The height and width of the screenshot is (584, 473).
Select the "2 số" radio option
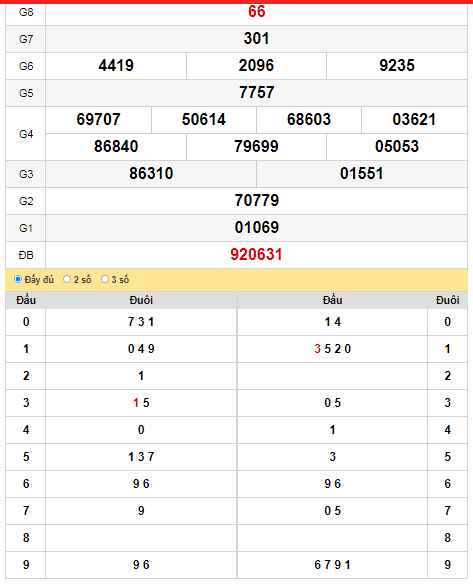67,279
